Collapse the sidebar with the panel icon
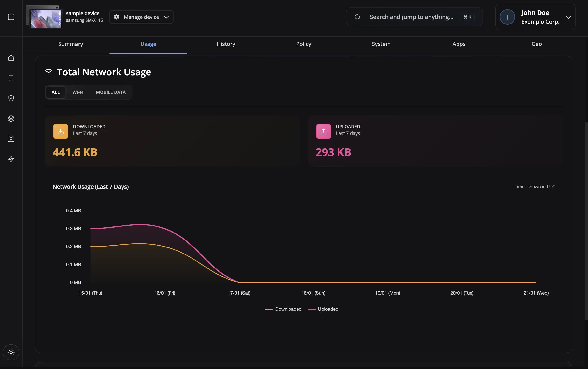 coord(11,17)
